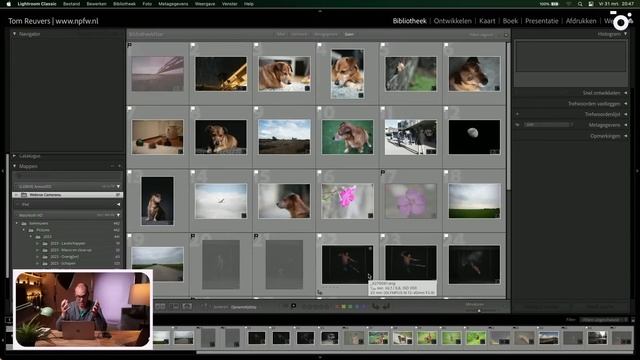Image resolution: width=640 pixels, height=360 pixels.
Task: Click the left panel collapse arrow at screen edge
Action: click(x=2, y=171)
